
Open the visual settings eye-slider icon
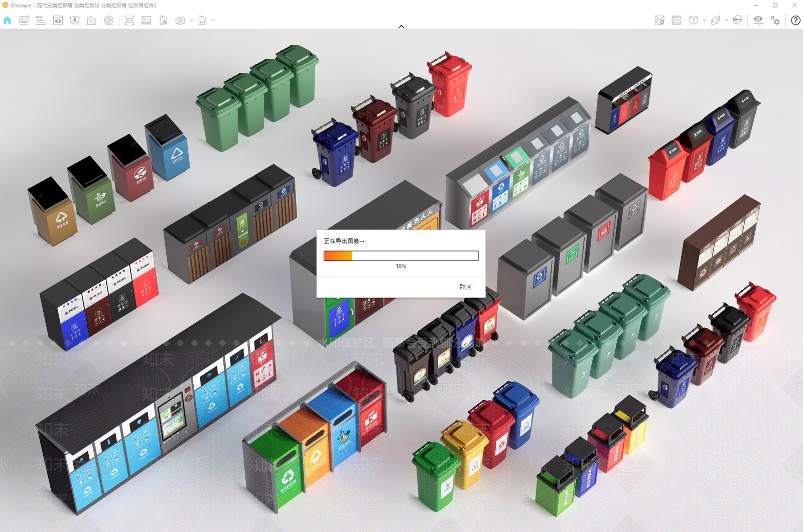tap(758, 21)
